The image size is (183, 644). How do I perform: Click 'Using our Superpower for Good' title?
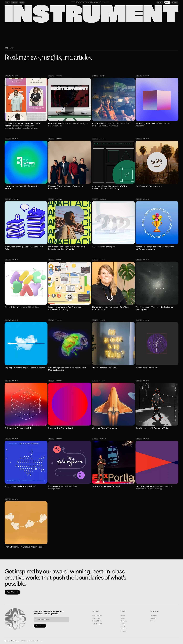point(106,487)
